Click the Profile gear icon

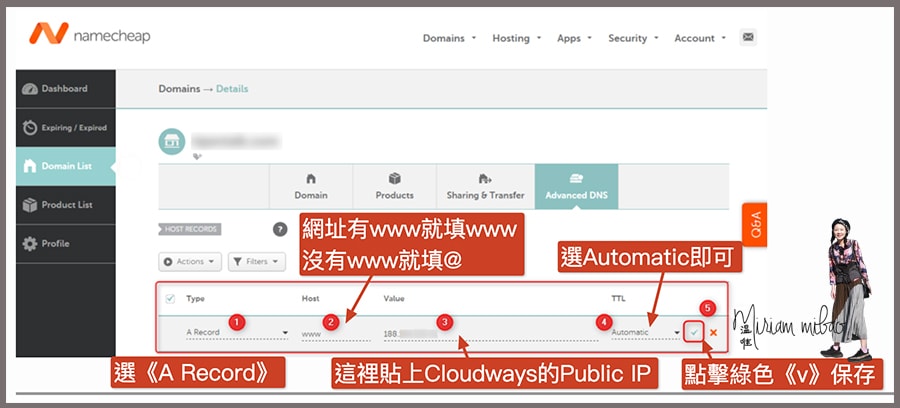(x=30, y=244)
